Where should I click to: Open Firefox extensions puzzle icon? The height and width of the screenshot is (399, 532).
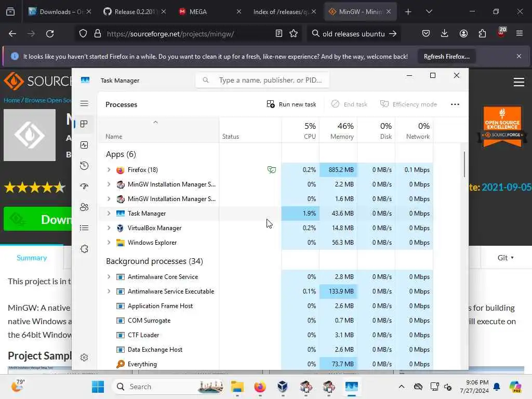point(482,33)
